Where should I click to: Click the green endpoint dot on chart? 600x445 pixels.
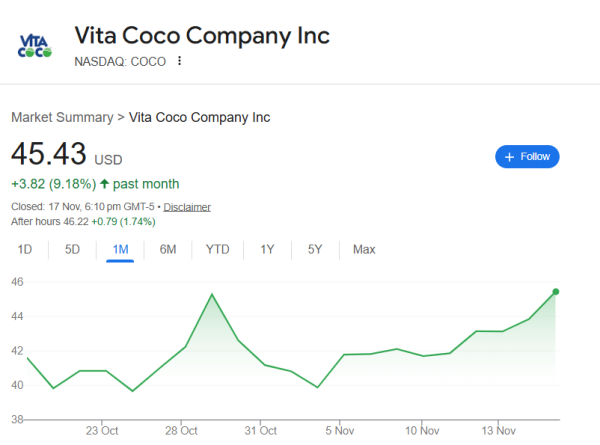(x=556, y=292)
